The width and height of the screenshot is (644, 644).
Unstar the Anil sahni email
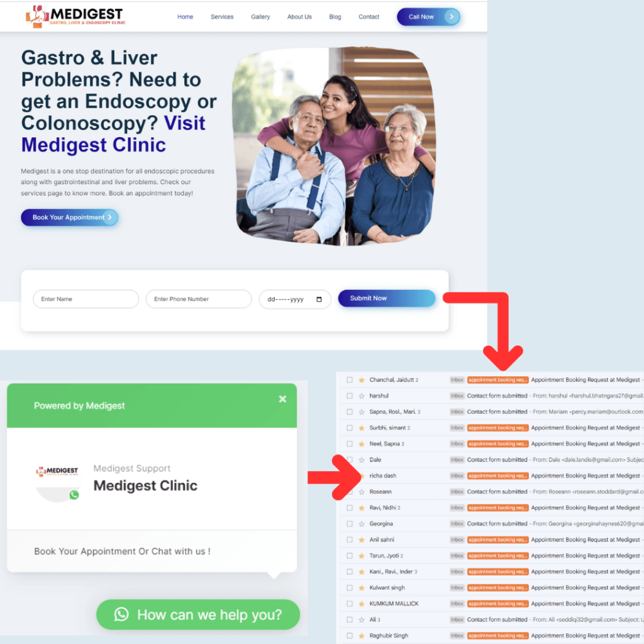click(362, 540)
